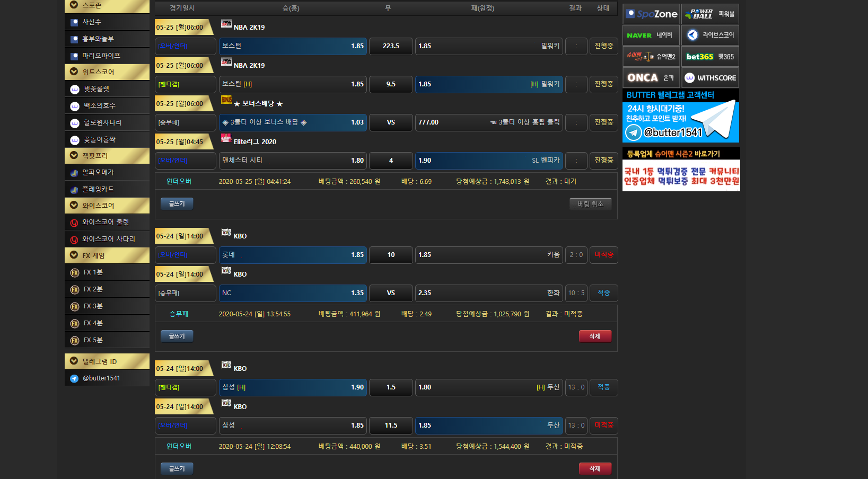Open 알파오메가 in the sidebar
Screen dimensions: 868x479
coord(98,172)
